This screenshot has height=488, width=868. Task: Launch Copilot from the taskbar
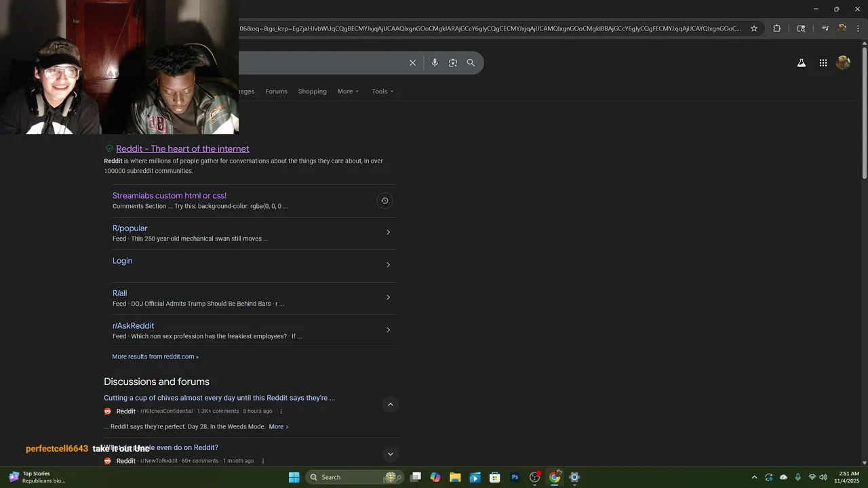(x=435, y=477)
